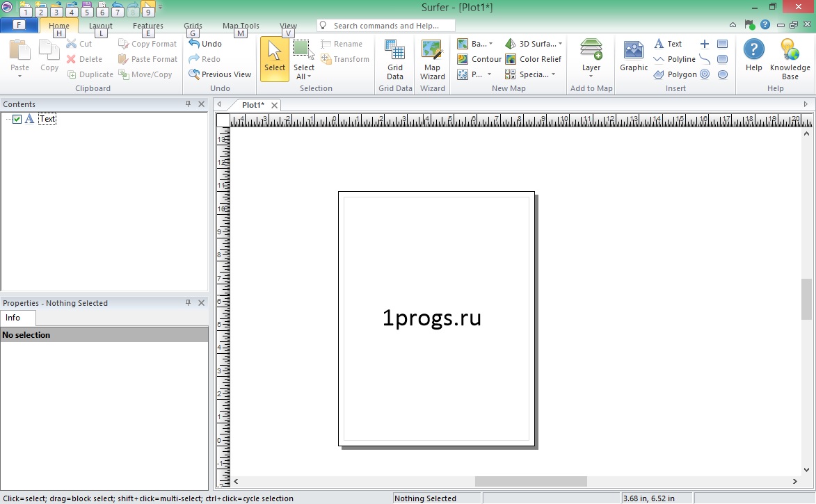This screenshot has height=504, width=816.
Task: Select the Rounded Rectangle shape tool
Action: pyautogui.click(x=722, y=59)
